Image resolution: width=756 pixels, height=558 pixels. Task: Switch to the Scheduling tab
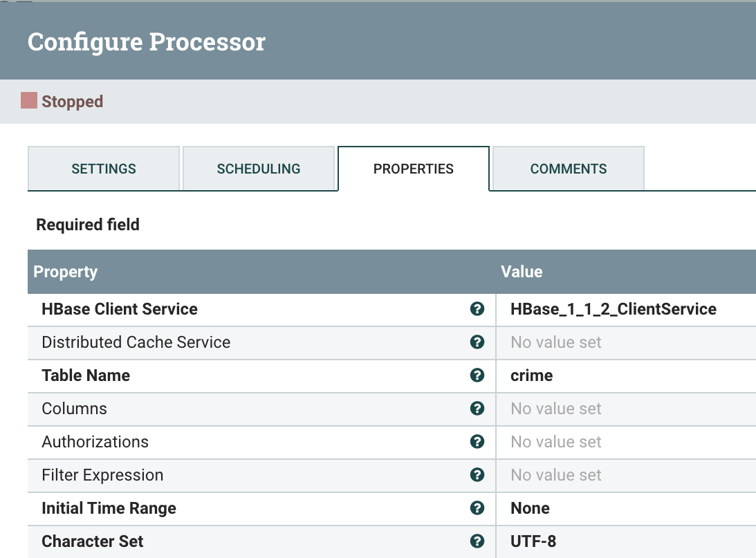[x=259, y=169]
